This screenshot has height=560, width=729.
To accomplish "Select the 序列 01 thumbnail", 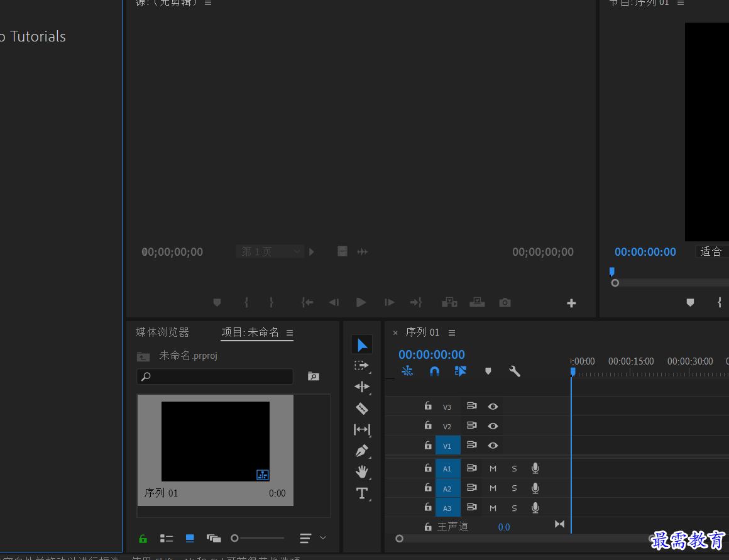I will click(x=216, y=441).
